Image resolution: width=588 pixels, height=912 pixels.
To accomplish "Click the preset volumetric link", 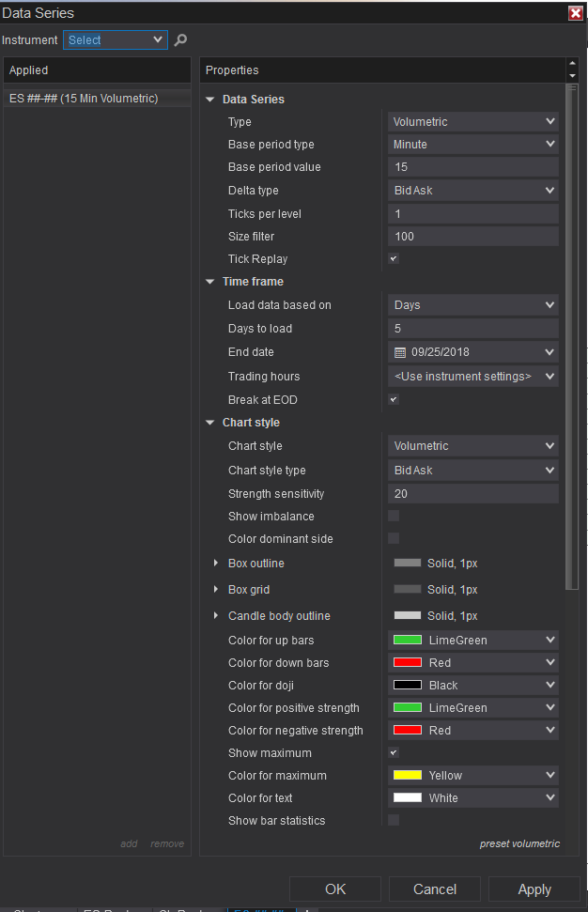I will click(x=518, y=843).
